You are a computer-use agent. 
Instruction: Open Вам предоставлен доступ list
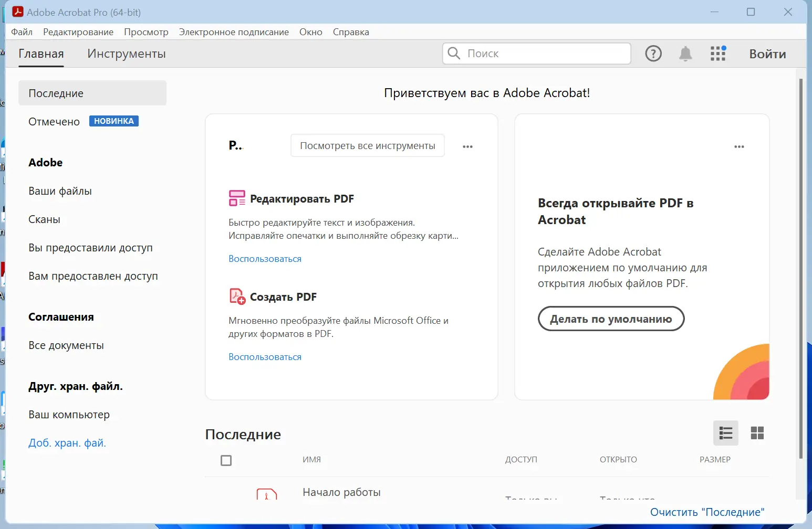pos(93,276)
